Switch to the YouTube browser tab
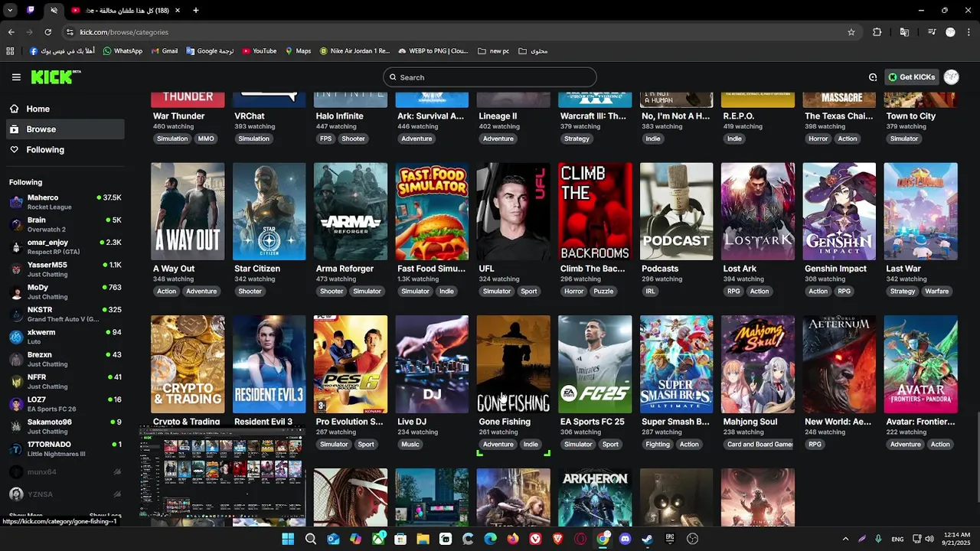This screenshot has width=980, height=551. pos(125,11)
